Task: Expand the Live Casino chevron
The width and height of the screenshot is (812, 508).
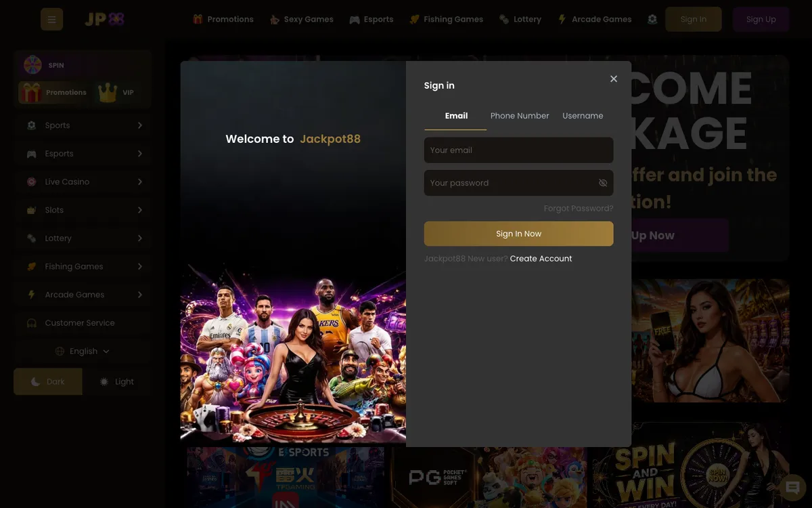Action: [140, 182]
